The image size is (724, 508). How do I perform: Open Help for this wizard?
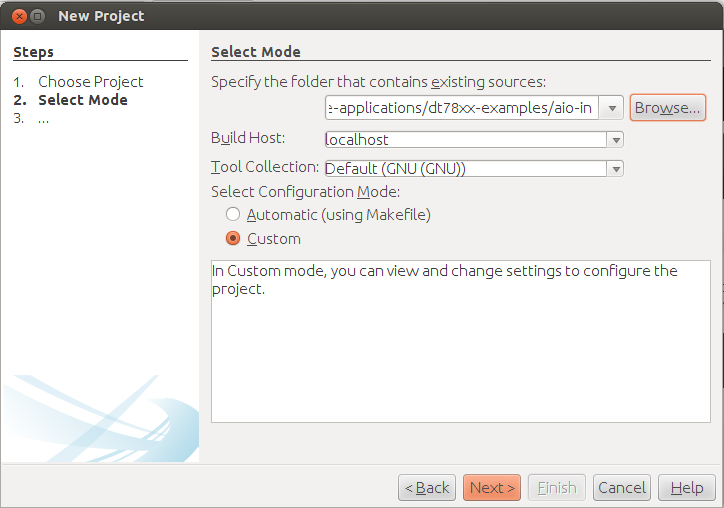point(687,488)
